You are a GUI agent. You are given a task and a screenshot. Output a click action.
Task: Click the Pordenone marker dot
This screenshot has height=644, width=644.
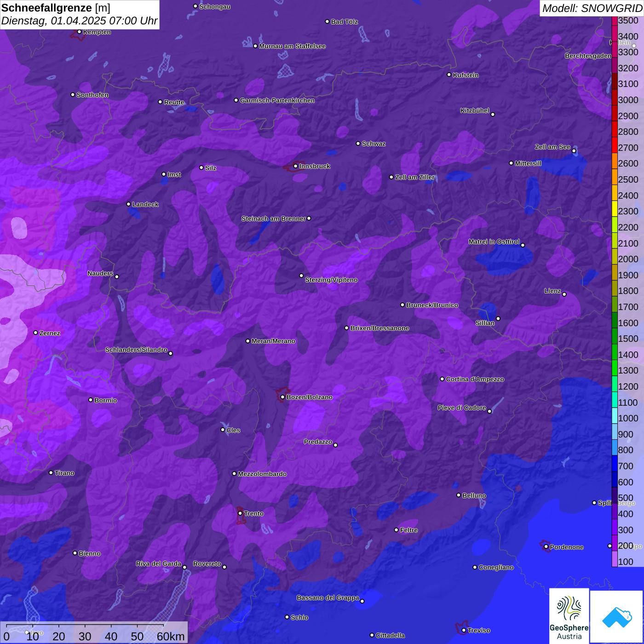[546, 547]
